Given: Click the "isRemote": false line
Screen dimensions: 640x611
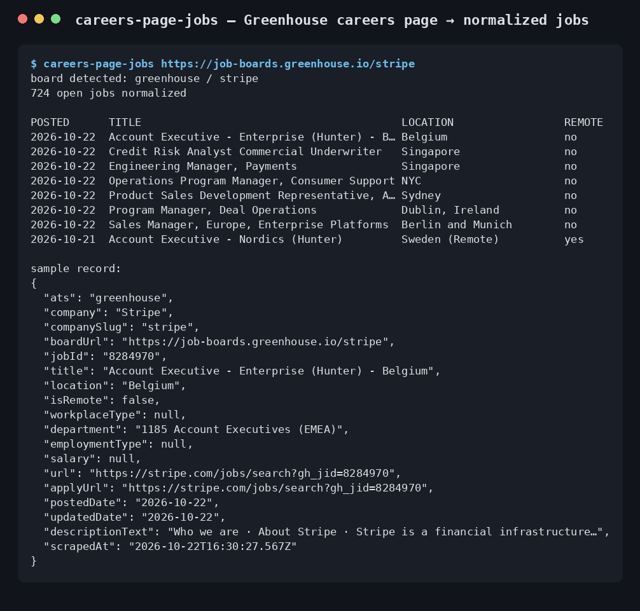Looking at the screenshot, I should click(x=102, y=400).
